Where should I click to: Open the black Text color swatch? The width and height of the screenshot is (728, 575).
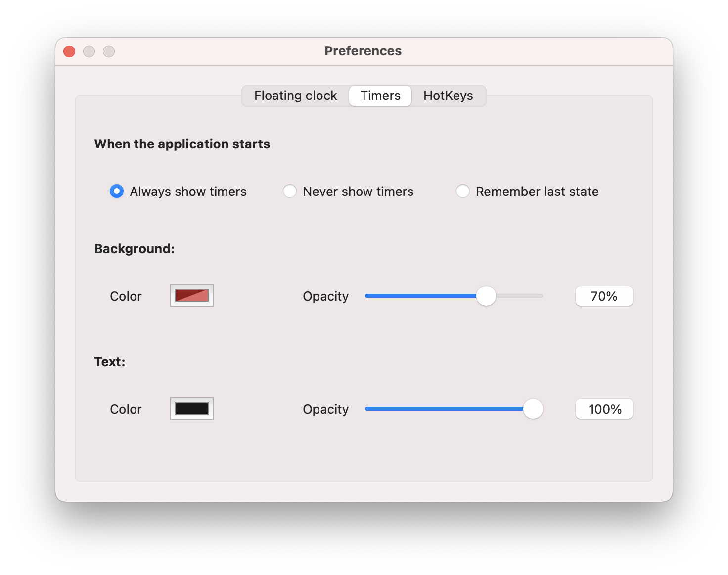click(192, 409)
